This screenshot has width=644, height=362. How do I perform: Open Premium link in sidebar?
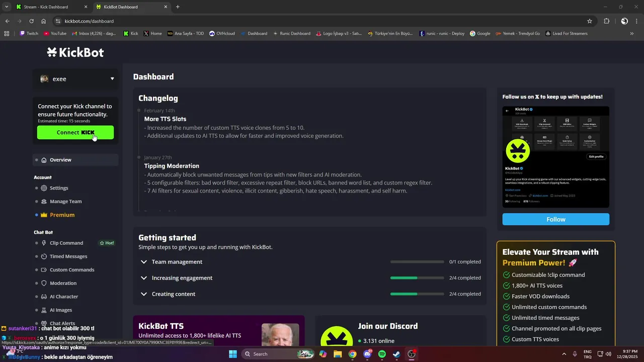62,215
